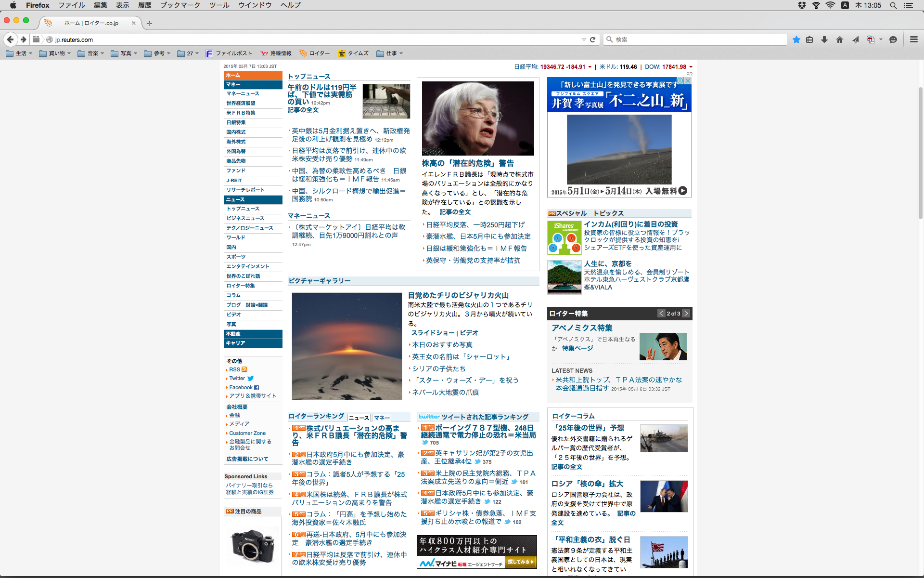The width and height of the screenshot is (924, 578).
Task: Go to next ロイター特集 slide arrow
Action: (686, 314)
